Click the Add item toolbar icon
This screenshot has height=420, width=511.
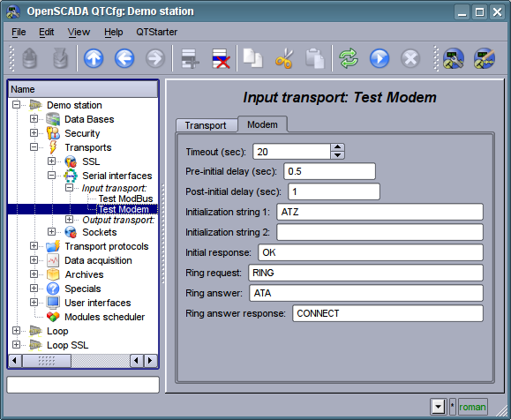pos(190,58)
